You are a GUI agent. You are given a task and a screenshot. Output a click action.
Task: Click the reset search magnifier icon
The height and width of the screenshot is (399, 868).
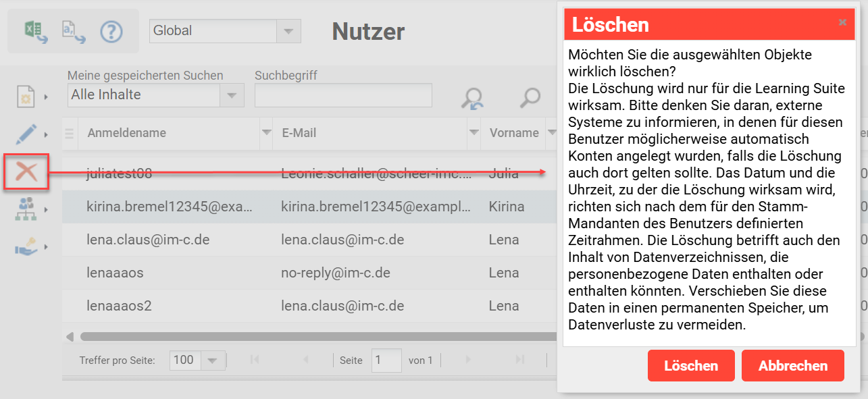coord(471,98)
